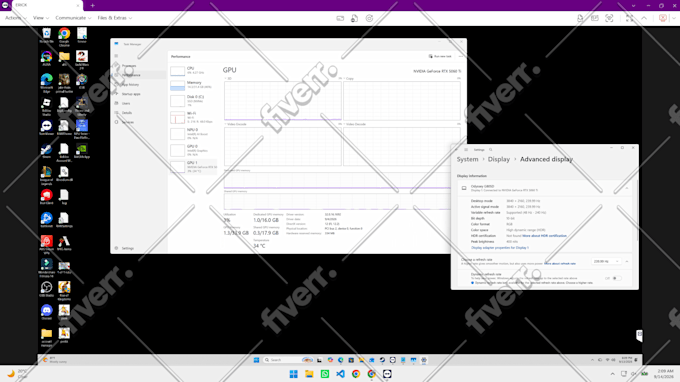Screen dimensions: 680x382
Task: Open the yellow folder desktop icon
Action: coord(64,59)
